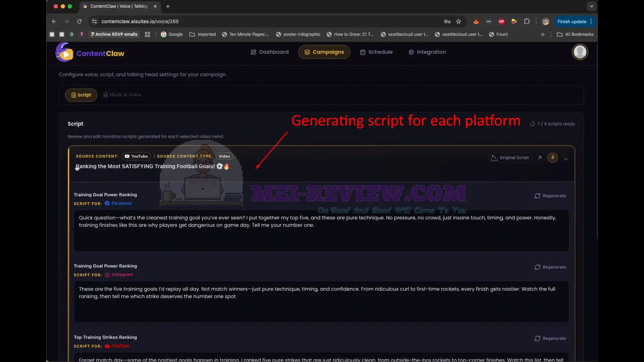Image resolution: width=644 pixels, height=362 pixels.
Task: Go back in browser history
Action: pos(54,21)
